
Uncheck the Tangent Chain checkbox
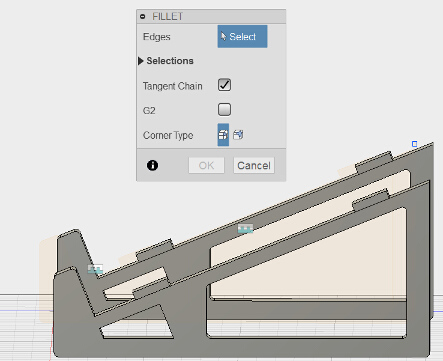pos(224,85)
